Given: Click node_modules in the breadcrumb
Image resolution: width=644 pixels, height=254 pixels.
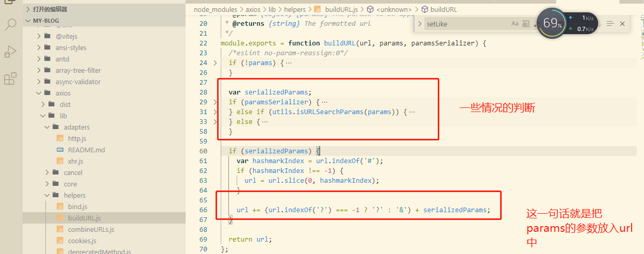Looking at the screenshot, I should 216,9.
